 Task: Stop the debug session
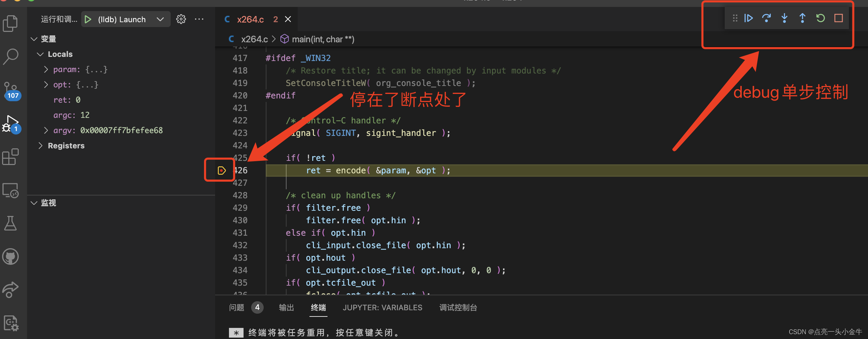(x=839, y=18)
